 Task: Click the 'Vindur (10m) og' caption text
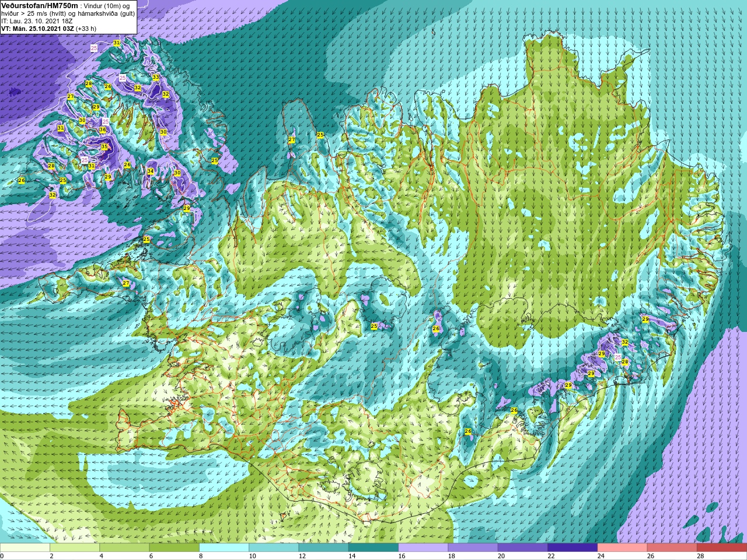pyautogui.click(x=107, y=6)
